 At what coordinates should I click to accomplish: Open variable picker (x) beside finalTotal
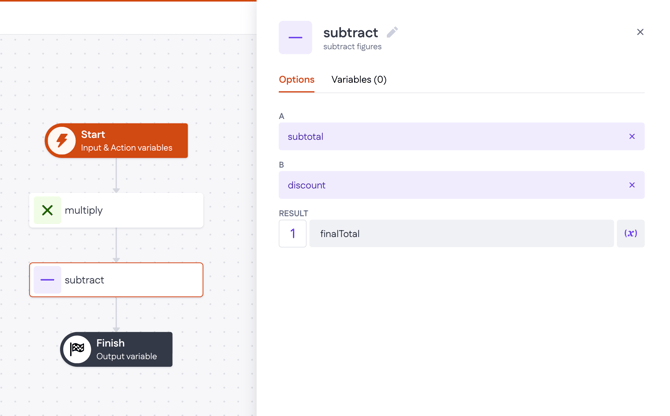(x=630, y=234)
